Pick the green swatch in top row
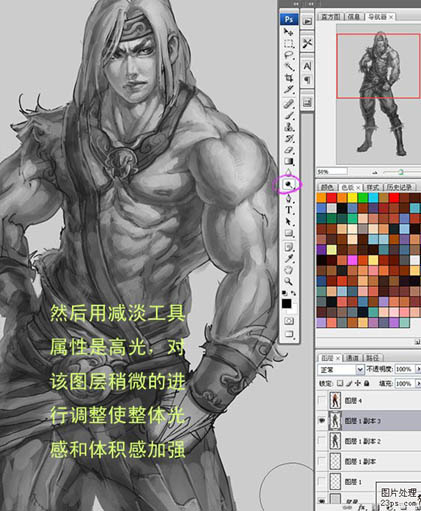The width and height of the screenshot is (421, 511). point(363,198)
